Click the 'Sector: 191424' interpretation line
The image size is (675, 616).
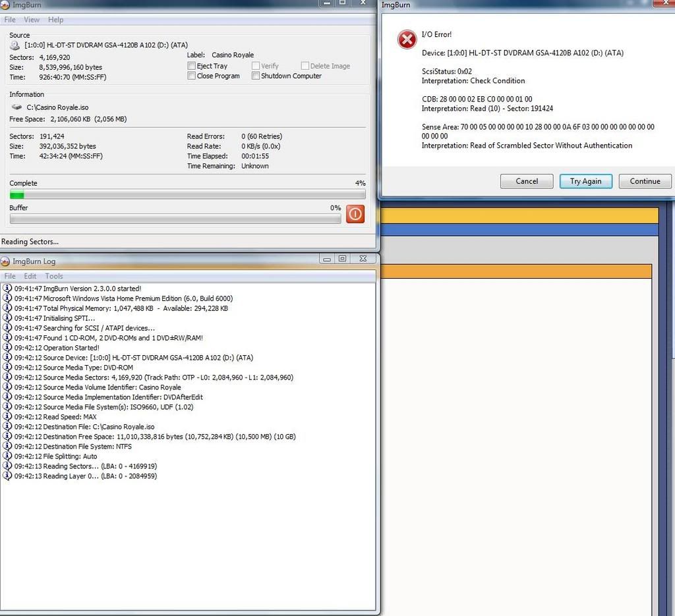(x=487, y=109)
